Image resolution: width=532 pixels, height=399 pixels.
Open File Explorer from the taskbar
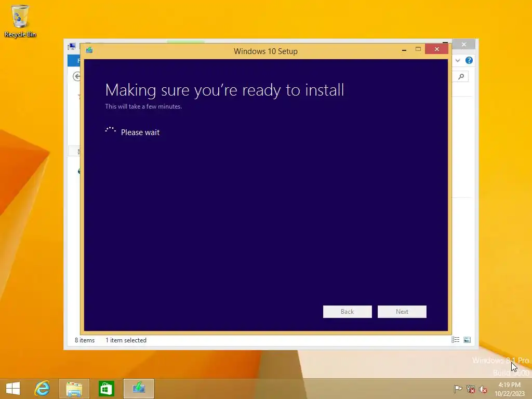74,389
